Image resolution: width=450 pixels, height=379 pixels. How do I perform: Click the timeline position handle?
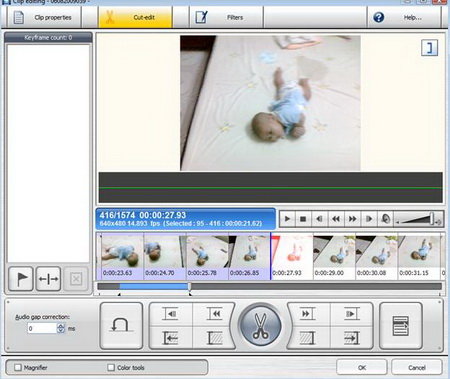point(190,286)
